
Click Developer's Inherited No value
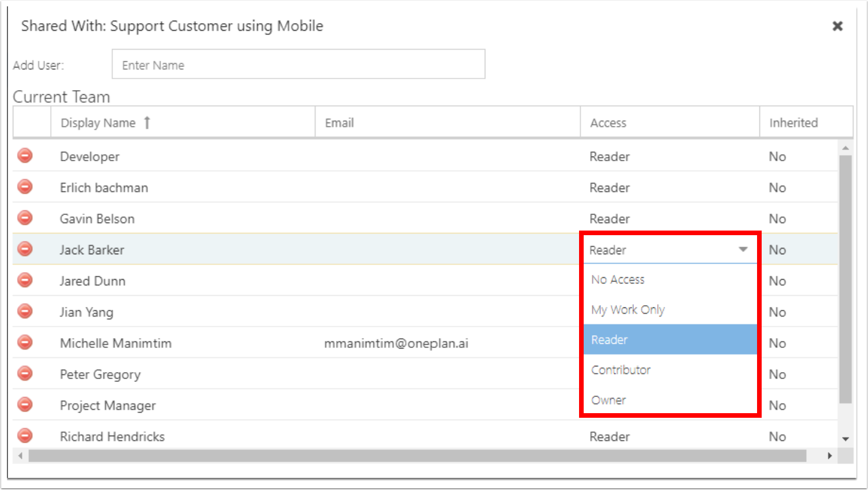[777, 157]
